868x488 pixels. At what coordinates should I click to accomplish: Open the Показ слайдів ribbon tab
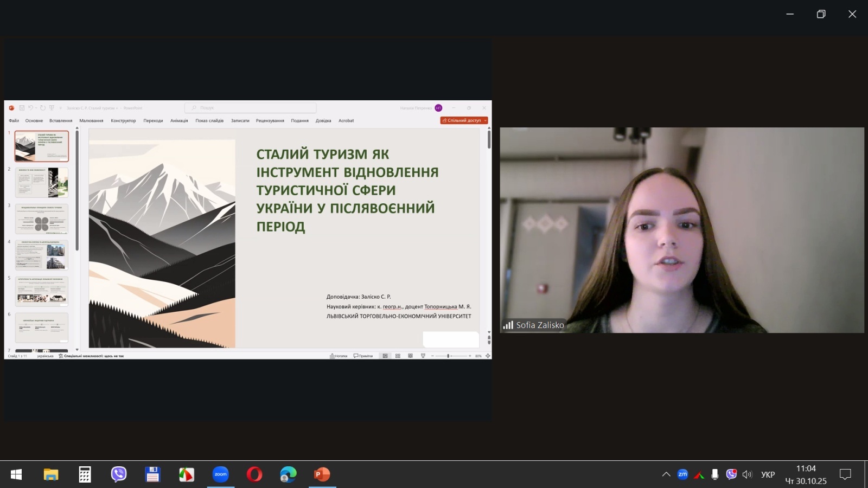pyautogui.click(x=209, y=120)
